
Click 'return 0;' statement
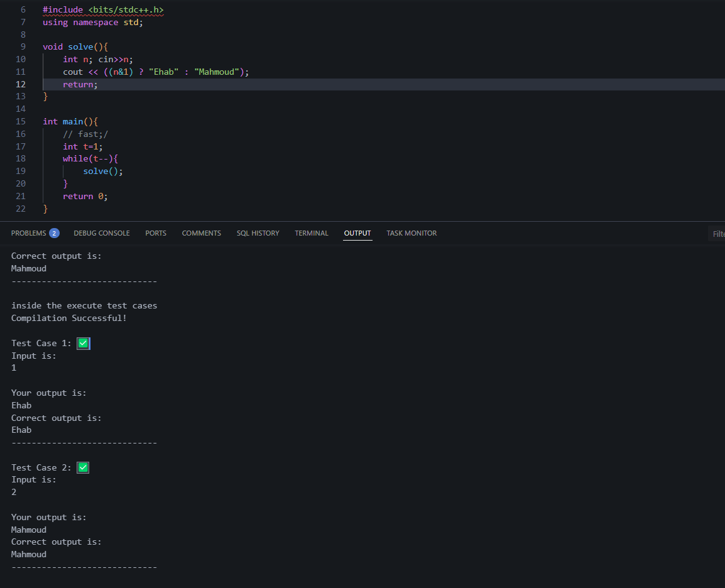pos(85,197)
